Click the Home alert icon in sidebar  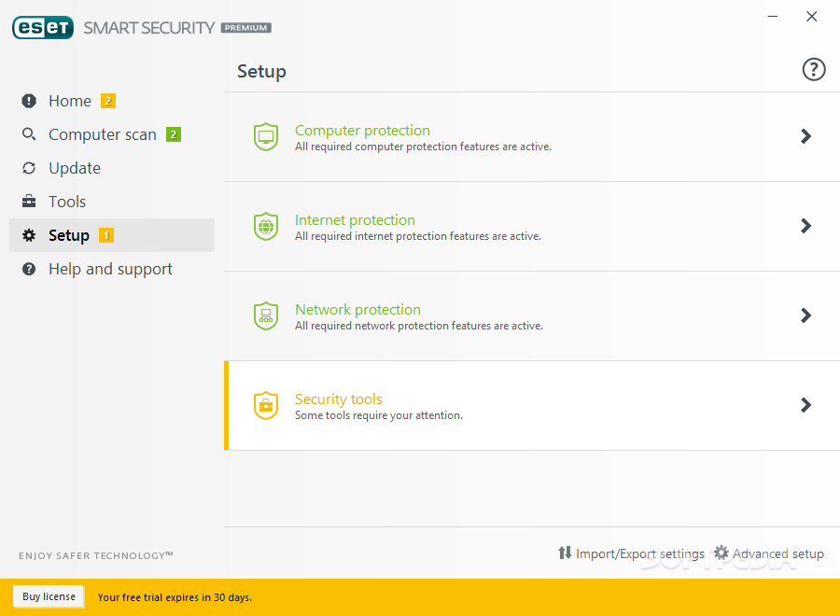[29, 101]
